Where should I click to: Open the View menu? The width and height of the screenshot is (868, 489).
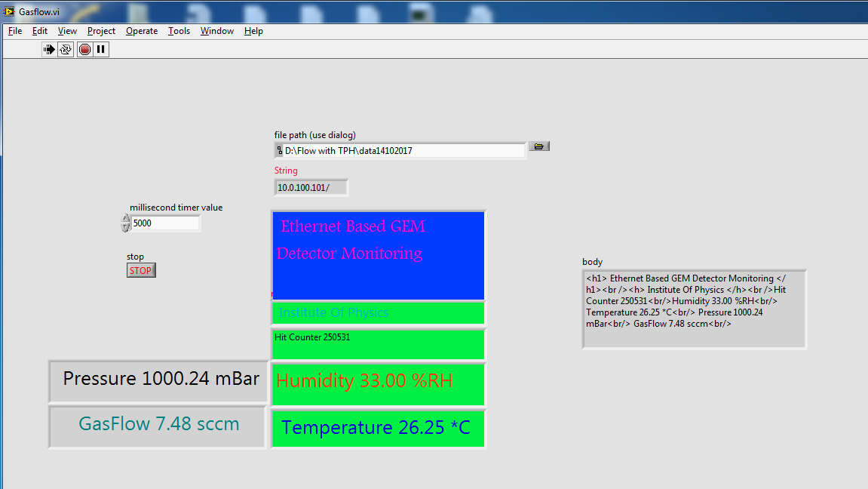coord(67,31)
